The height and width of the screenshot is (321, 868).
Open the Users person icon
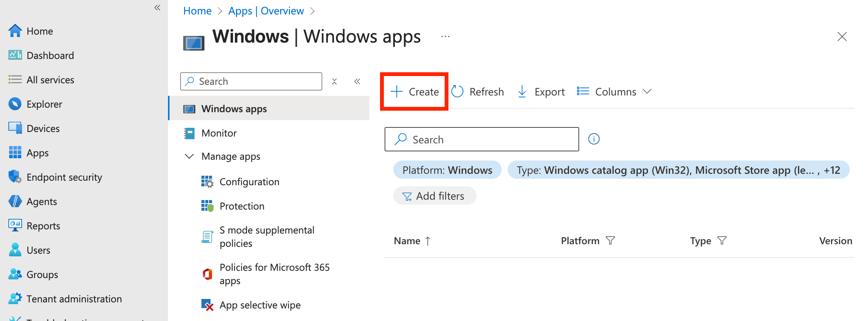(x=15, y=250)
